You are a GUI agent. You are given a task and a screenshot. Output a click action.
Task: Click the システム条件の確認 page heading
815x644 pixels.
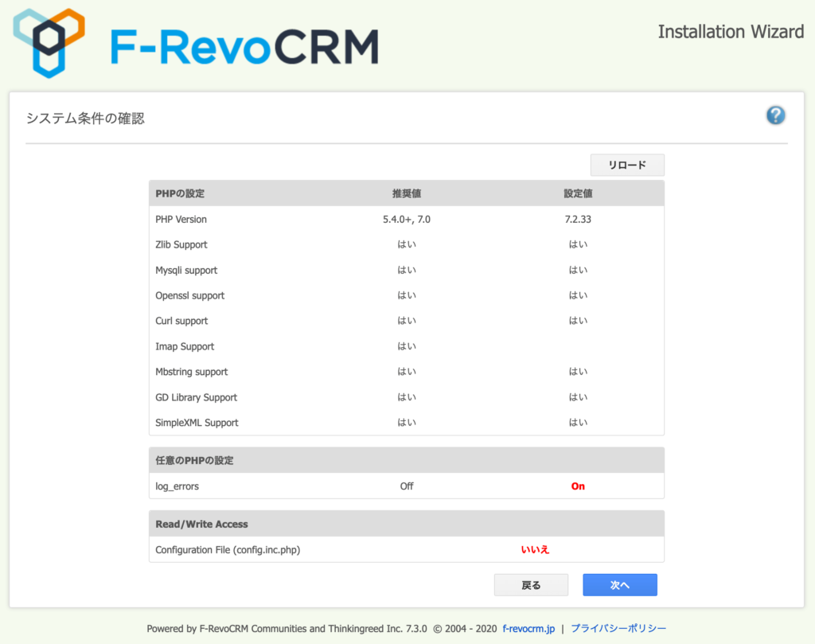click(85, 119)
